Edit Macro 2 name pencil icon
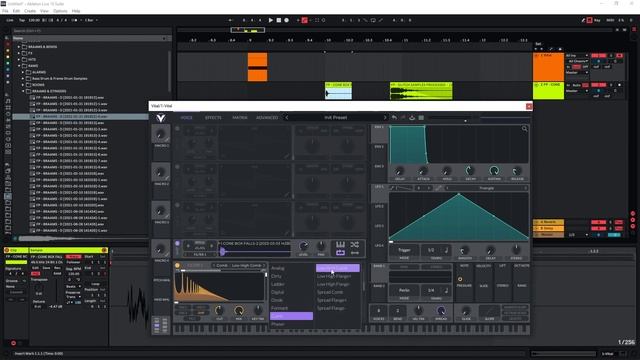 [167, 178]
